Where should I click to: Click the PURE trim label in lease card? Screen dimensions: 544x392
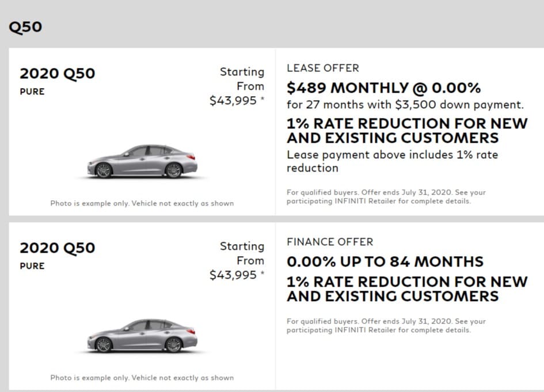coord(32,92)
